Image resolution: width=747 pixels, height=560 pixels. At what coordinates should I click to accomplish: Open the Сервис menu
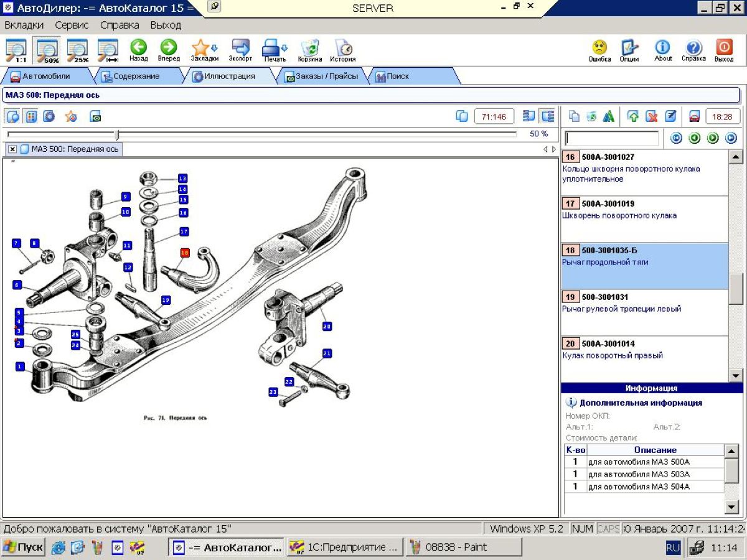(72, 26)
